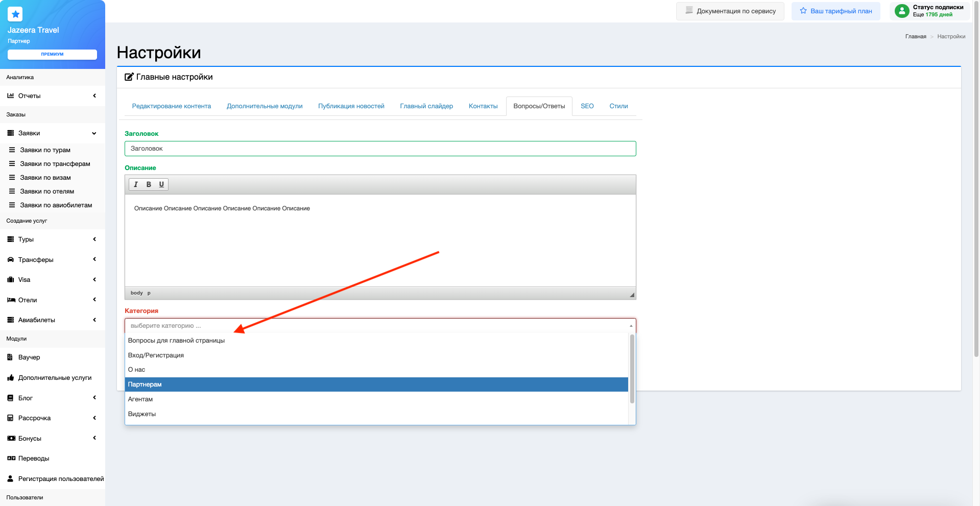Image resolution: width=980 pixels, height=506 pixels.
Task: Click the Jazeera Travel star logo icon
Action: tap(15, 14)
